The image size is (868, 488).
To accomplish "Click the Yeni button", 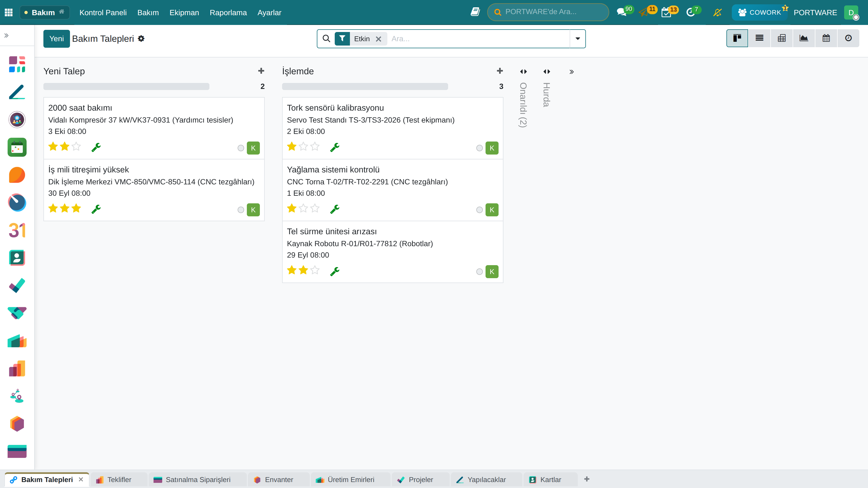I will click(57, 39).
